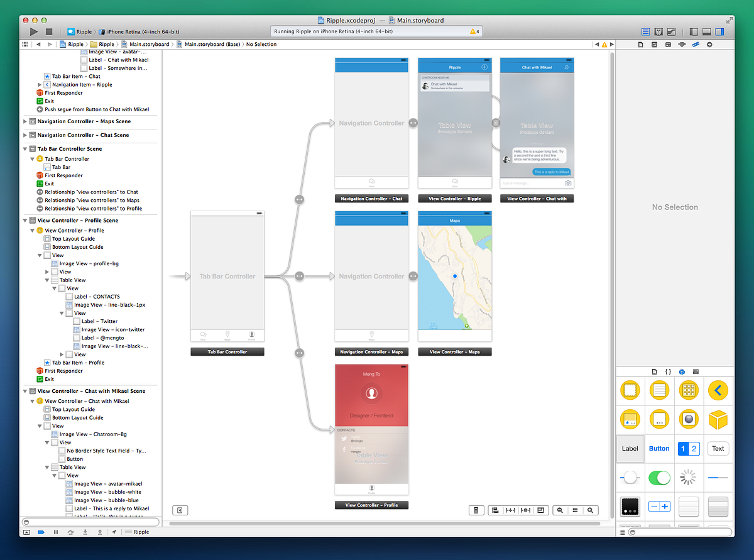Open the Object library cube icon
This screenshot has width=754, height=560.
click(682, 371)
